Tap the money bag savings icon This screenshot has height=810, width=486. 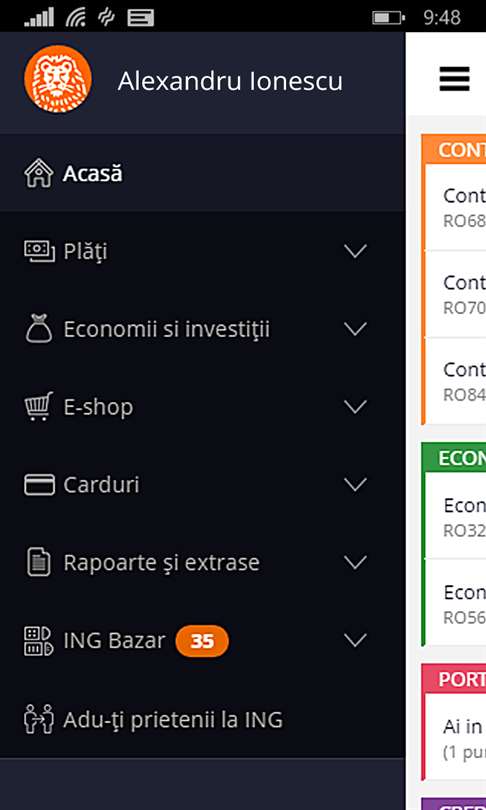click(39, 329)
